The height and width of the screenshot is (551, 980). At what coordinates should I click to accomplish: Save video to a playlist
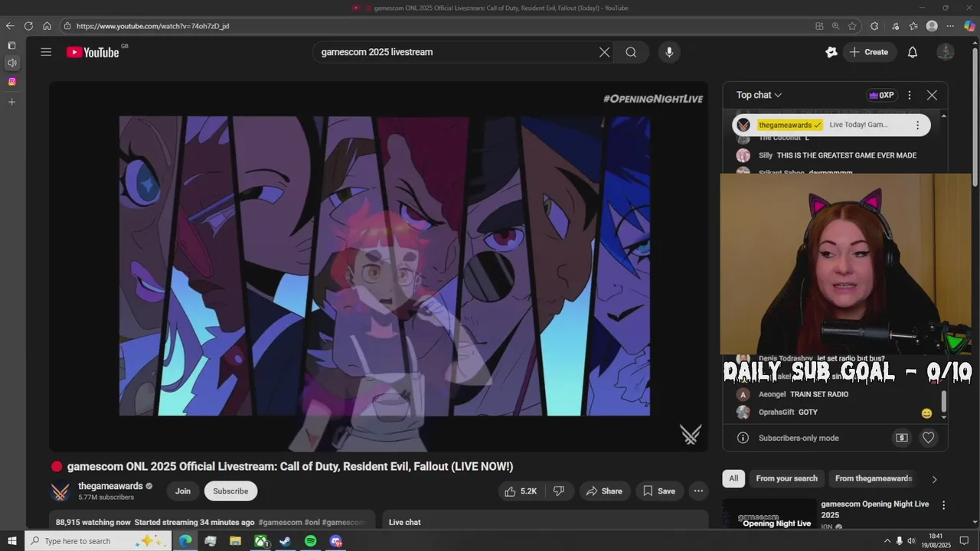pos(658,491)
